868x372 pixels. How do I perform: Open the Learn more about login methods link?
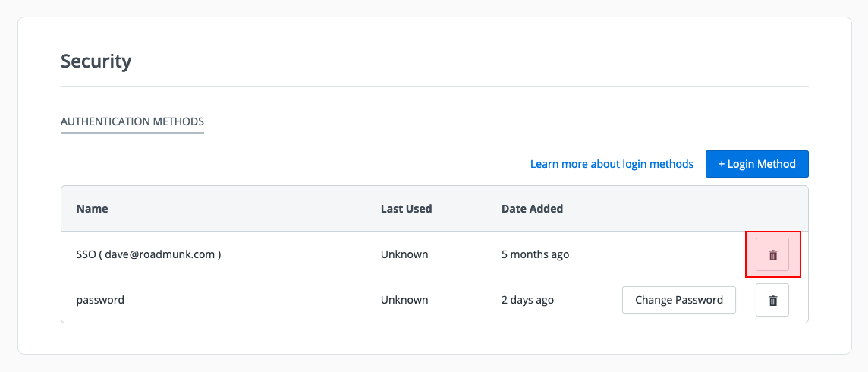pyautogui.click(x=612, y=164)
